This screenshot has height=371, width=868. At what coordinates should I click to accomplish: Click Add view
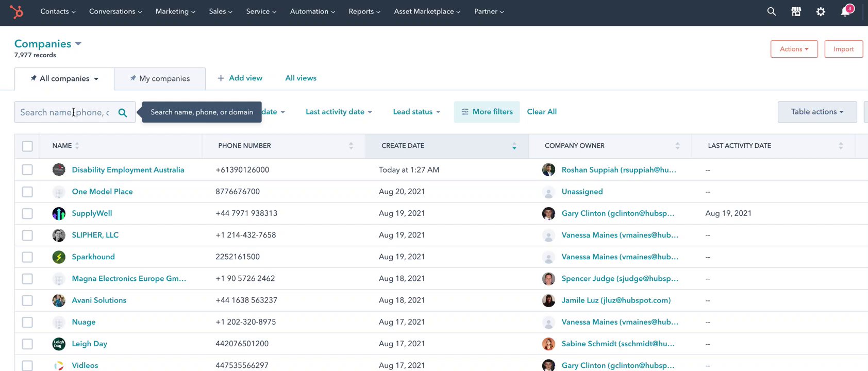[240, 78]
